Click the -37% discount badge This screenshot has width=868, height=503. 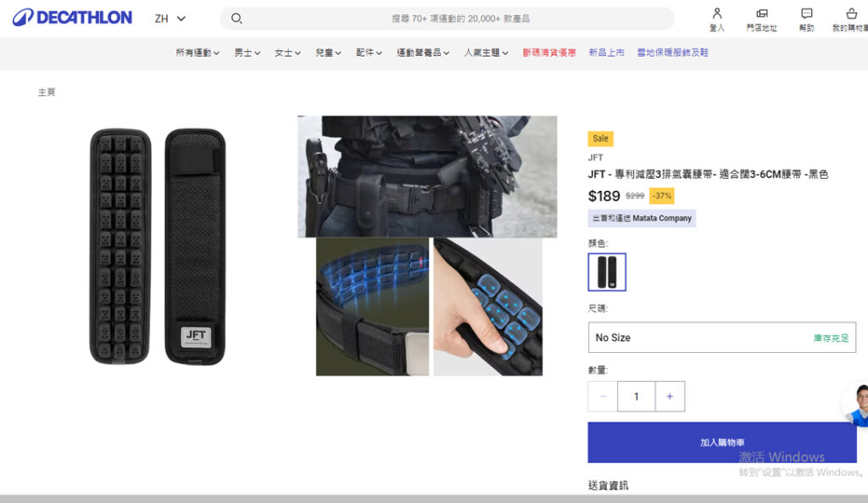[661, 196]
